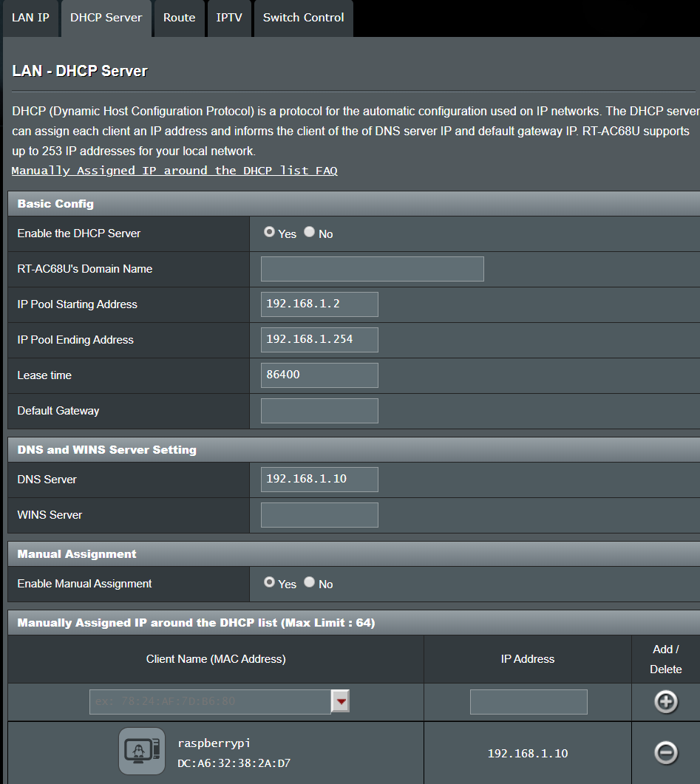Click the IP Pool Ending Address field
The height and width of the screenshot is (784, 700).
319,340
